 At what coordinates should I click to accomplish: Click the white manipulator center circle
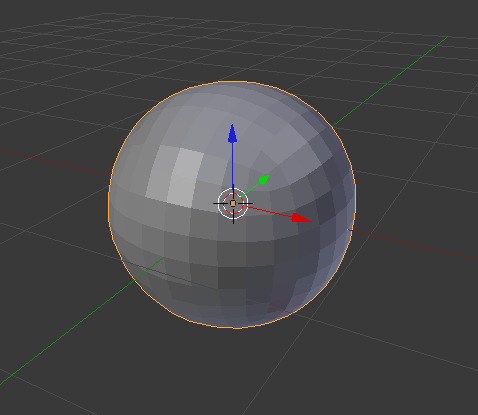coord(233,203)
